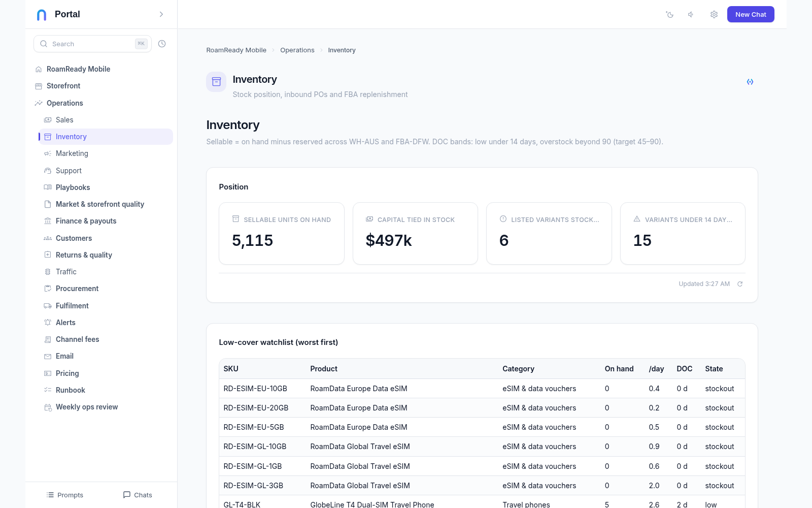The height and width of the screenshot is (508, 812).
Task: Focus the sidebar Search field
Action: pyautogui.click(x=92, y=44)
